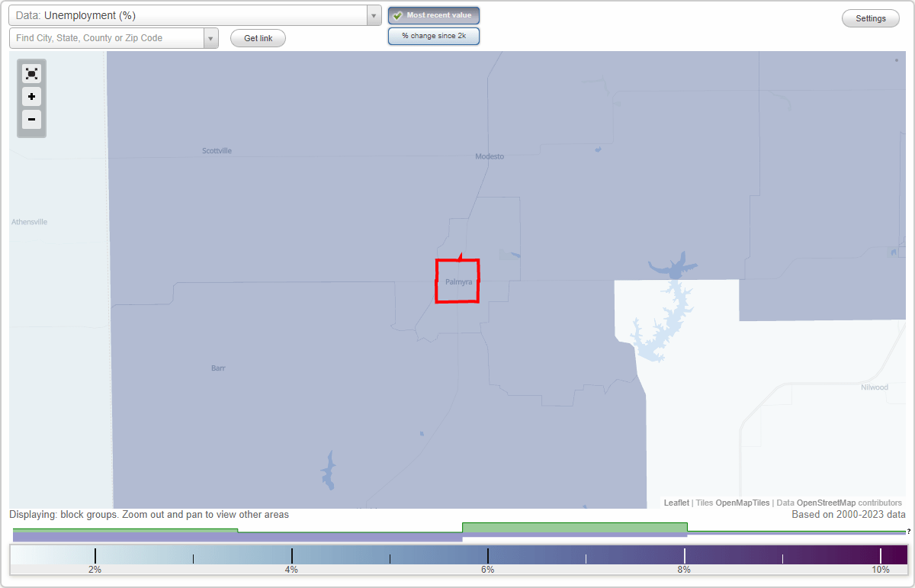Click the Modesto region on the map
915x588 pixels.
coord(488,156)
